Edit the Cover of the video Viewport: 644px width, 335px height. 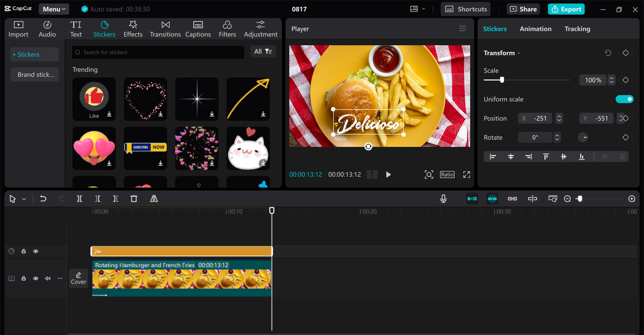click(x=78, y=278)
